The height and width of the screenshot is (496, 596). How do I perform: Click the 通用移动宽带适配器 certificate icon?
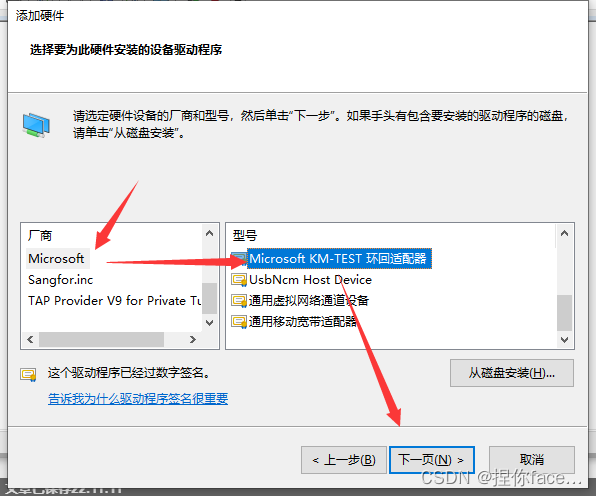click(x=239, y=322)
